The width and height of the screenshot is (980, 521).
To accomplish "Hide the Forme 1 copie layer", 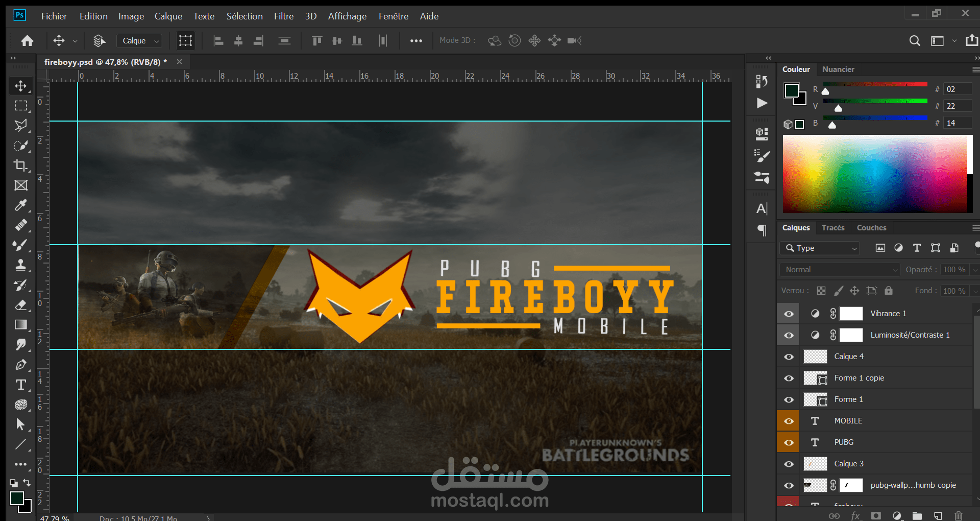I will point(789,378).
